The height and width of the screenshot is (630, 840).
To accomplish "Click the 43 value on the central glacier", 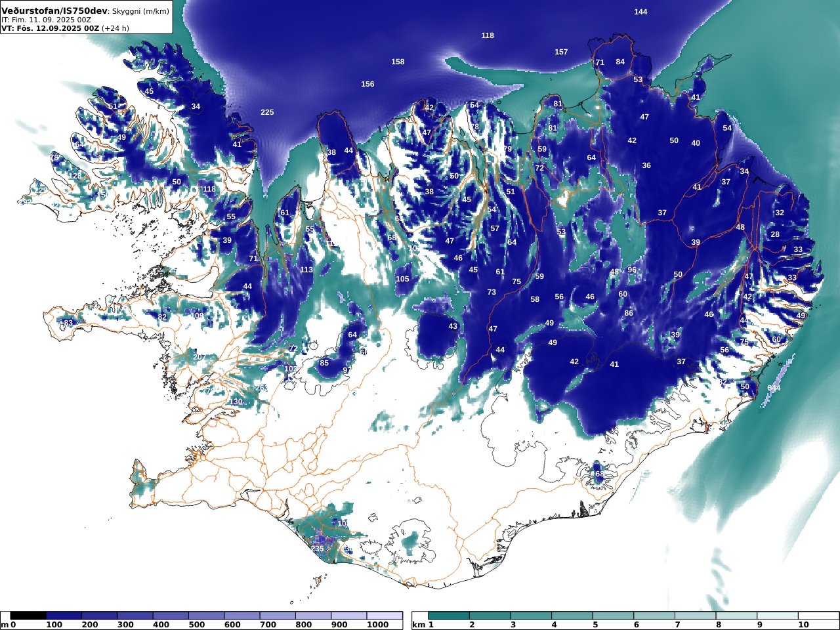I will coord(453,326).
